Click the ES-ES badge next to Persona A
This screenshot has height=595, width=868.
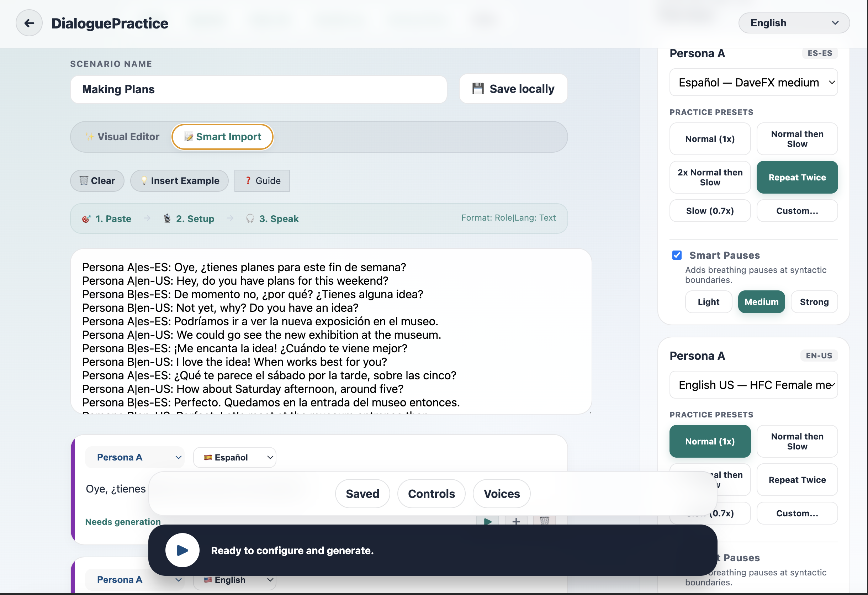tap(820, 53)
